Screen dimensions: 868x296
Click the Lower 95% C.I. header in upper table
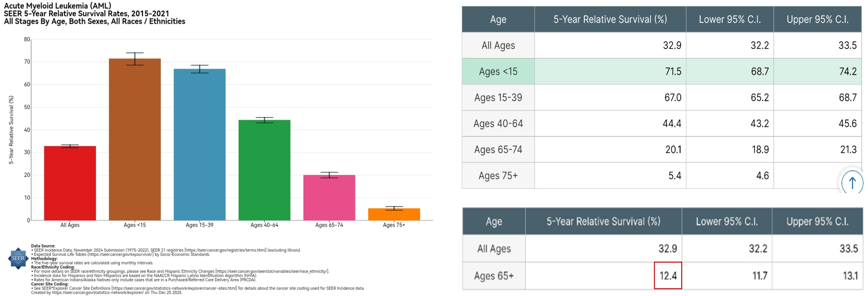tap(729, 20)
